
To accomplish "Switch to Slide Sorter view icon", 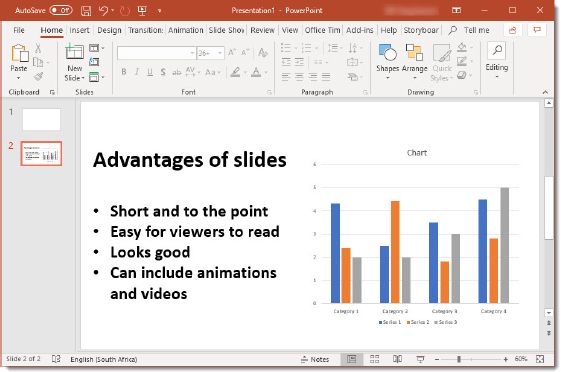I will 374,359.
